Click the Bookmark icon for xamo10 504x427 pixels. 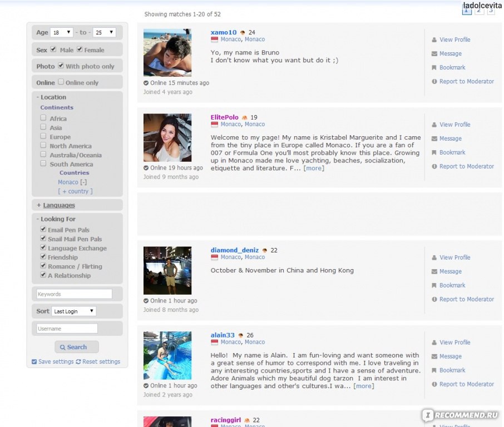click(x=434, y=67)
